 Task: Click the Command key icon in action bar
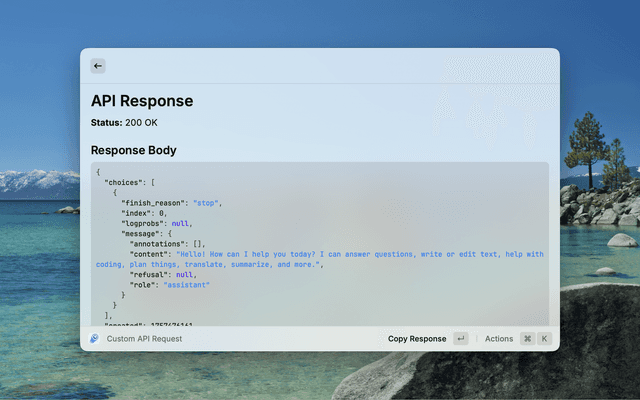tap(527, 339)
